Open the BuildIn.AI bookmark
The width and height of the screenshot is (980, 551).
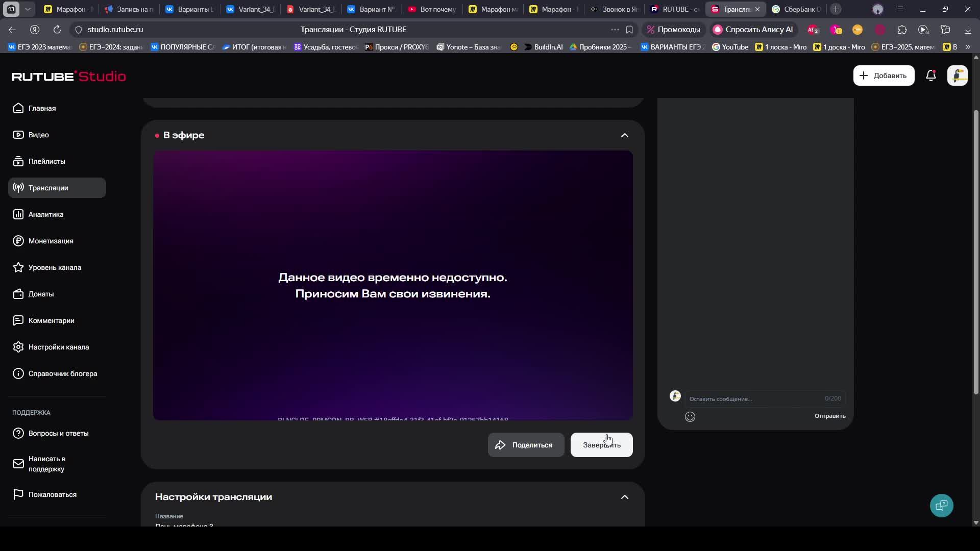tap(543, 47)
